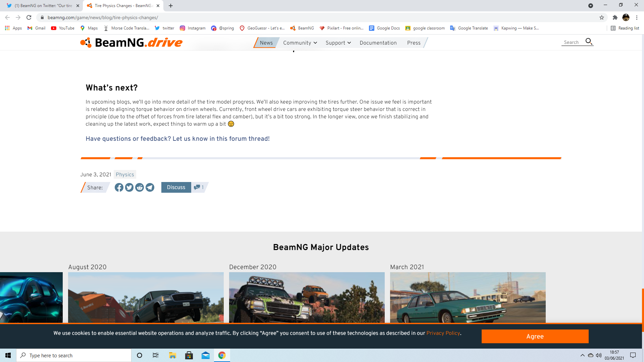
Task: Show hidden system tray icons
Action: tap(583, 355)
